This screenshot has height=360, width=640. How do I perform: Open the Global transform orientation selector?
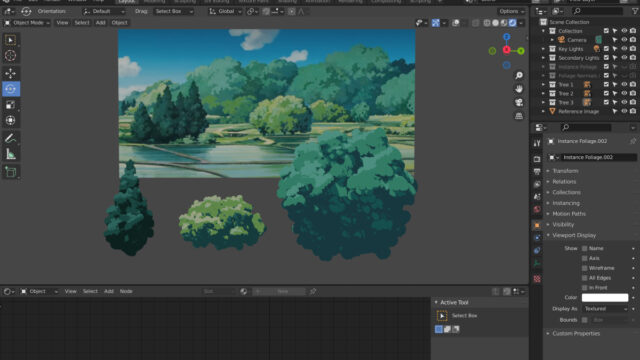[x=225, y=11]
